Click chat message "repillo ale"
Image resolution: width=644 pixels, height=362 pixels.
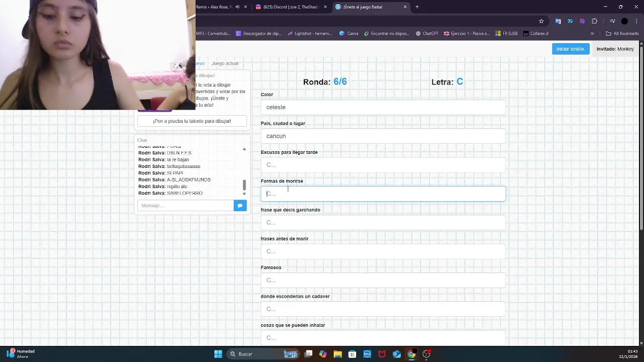177,187
